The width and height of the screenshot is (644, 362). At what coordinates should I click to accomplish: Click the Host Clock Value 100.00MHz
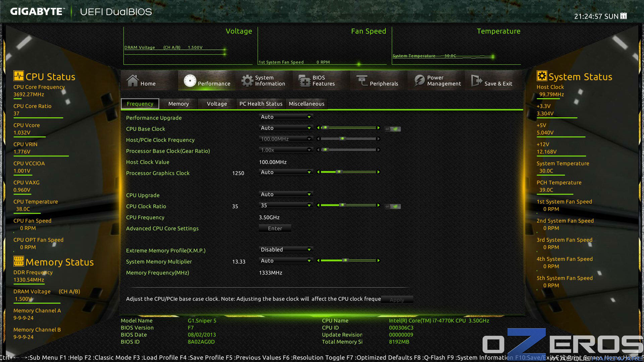coord(273,162)
